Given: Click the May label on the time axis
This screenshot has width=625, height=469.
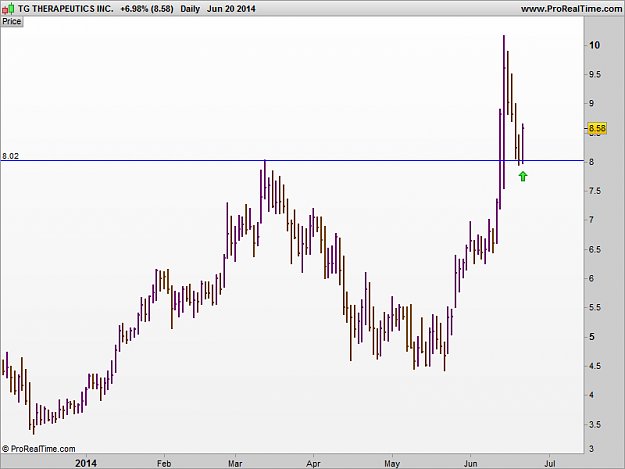Looking at the screenshot, I should click(392, 463).
